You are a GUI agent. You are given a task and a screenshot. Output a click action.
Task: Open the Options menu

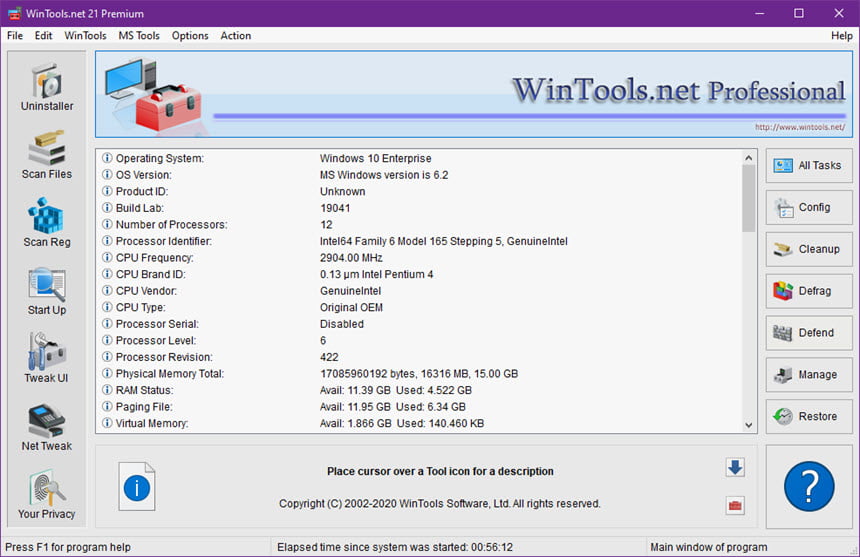(190, 36)
